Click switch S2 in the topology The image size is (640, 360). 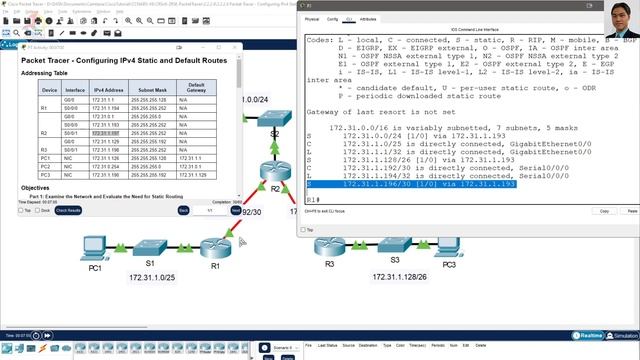coord(275,118)
